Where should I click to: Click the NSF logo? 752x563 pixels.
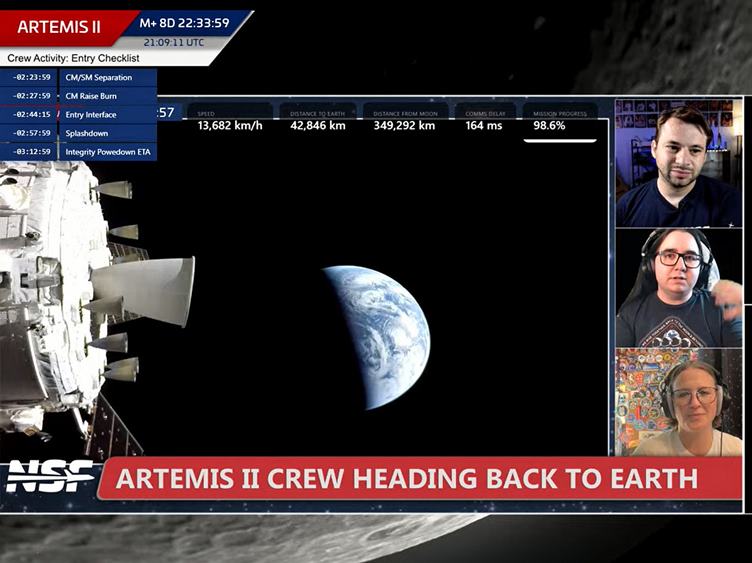(x=50, y=476)
